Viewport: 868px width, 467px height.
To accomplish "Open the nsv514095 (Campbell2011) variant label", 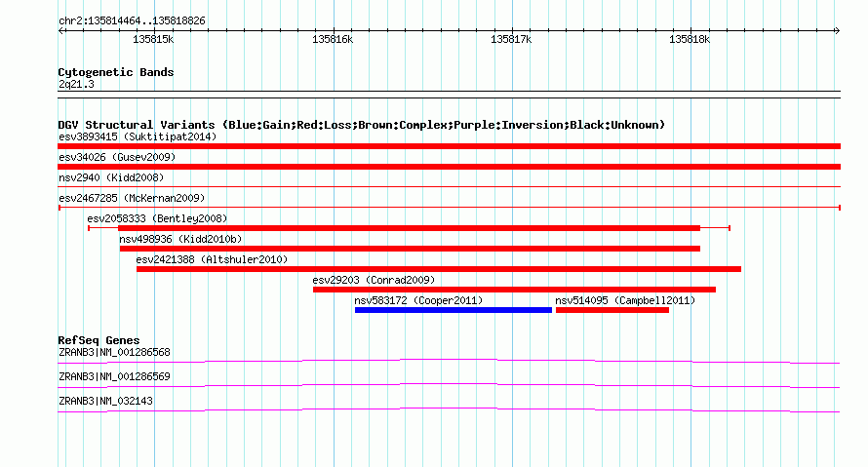I will coord(625,300).
